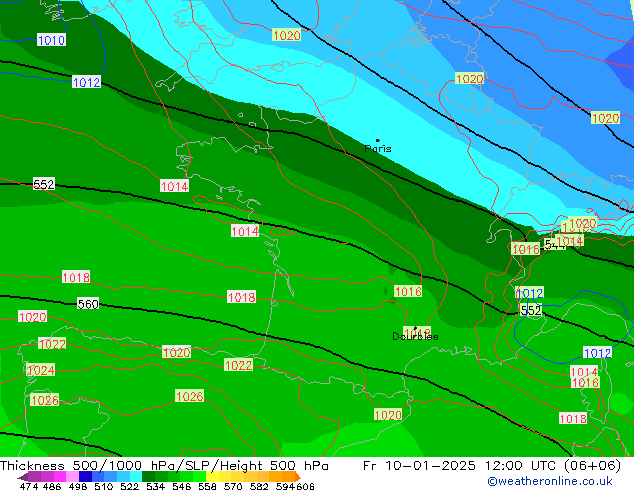Click the 544 height contour label
The height and width of the screenshot is (490, 634).
click(x=554, y=244)
